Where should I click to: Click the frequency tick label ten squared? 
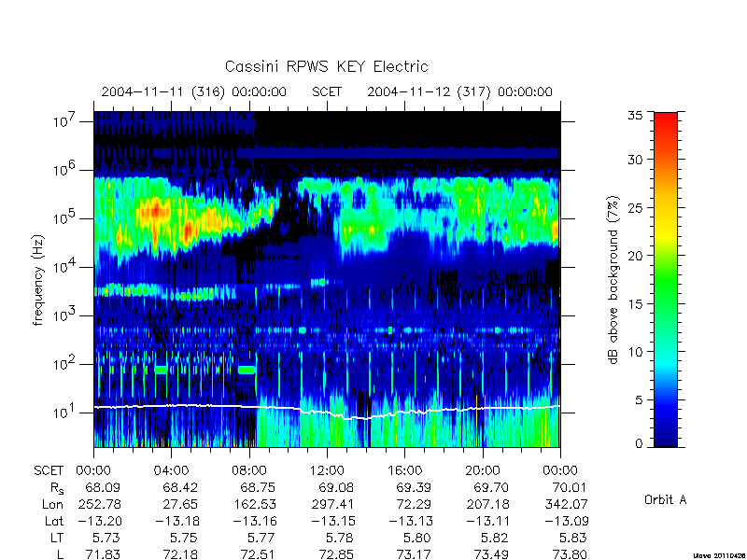pos(64,363)
